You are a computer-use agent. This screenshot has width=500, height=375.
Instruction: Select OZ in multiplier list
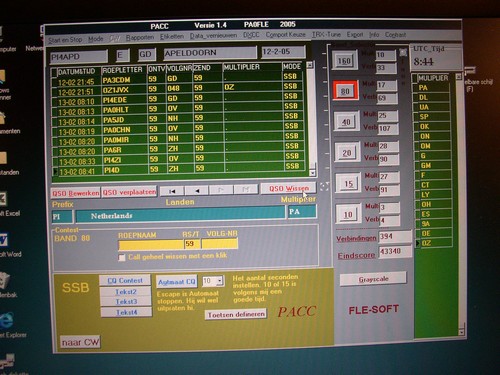point(435,243)
